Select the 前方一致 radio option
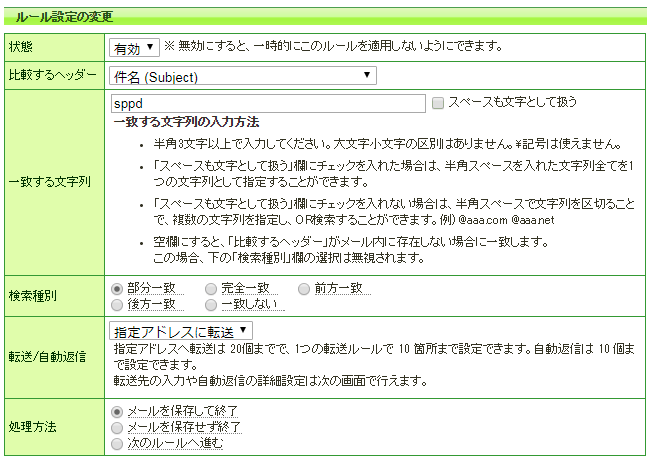The height and width of the screenshot is (463, 650). (x=305, y=288)
